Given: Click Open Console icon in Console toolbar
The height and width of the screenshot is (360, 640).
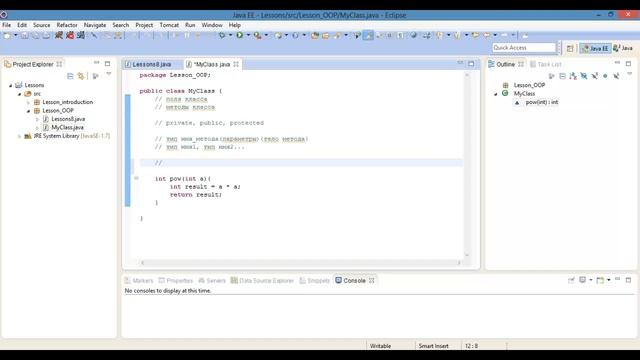Looking at the screenshot, I should point(600,280).
